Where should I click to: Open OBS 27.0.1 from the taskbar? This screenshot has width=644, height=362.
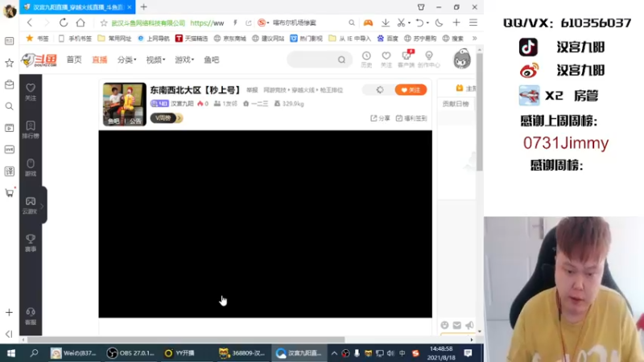130,353
